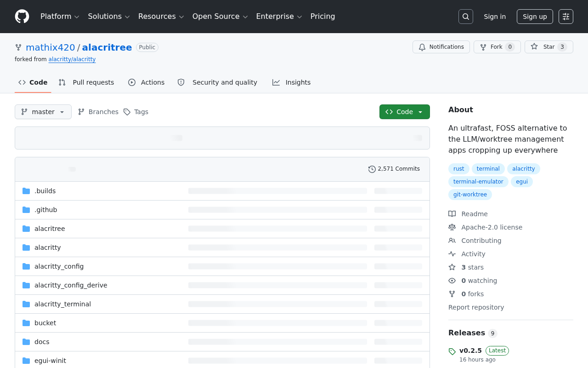Click the bell icon in Notifications
The width and height of the screenshot is (588, 368).
(422, 47)
